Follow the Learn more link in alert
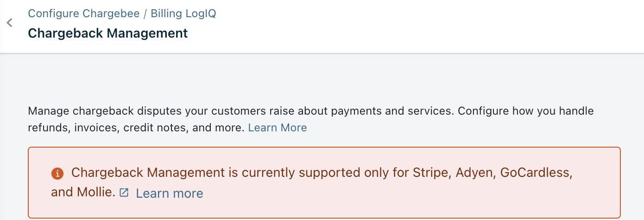The image size is (644, 220). click(x=170, y=194)
